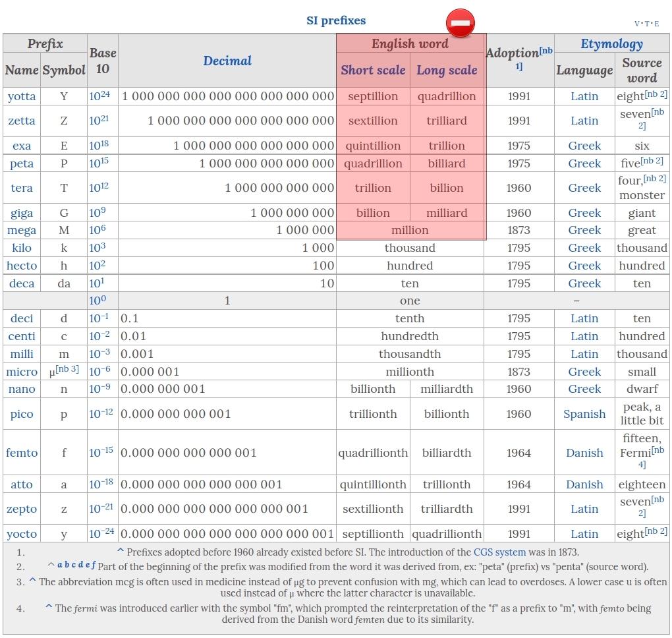Viewport: 672px width, 638px height.
Task: Jump via back-link 'a' in footnote 2
Action: point(60,565)
